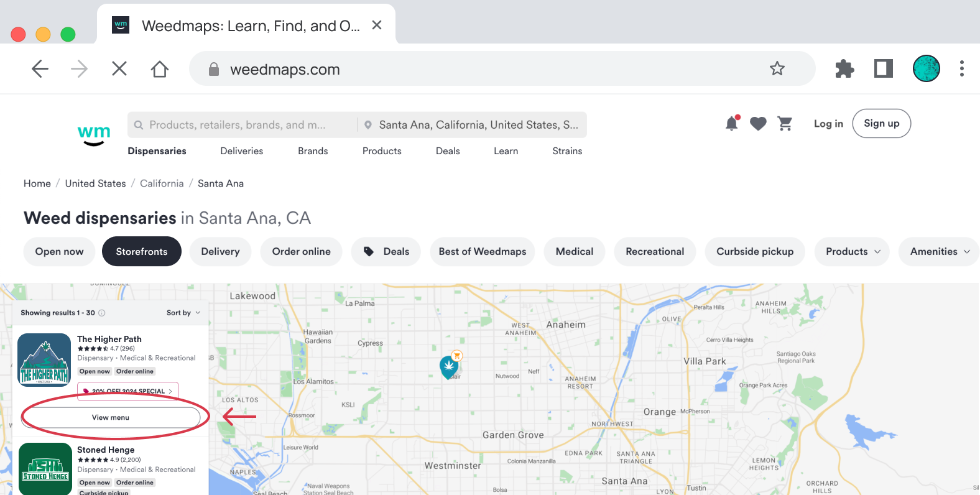Toggle the Delivery filter
The height and width of the screenshot is (495, 980).
click(220, 251)
